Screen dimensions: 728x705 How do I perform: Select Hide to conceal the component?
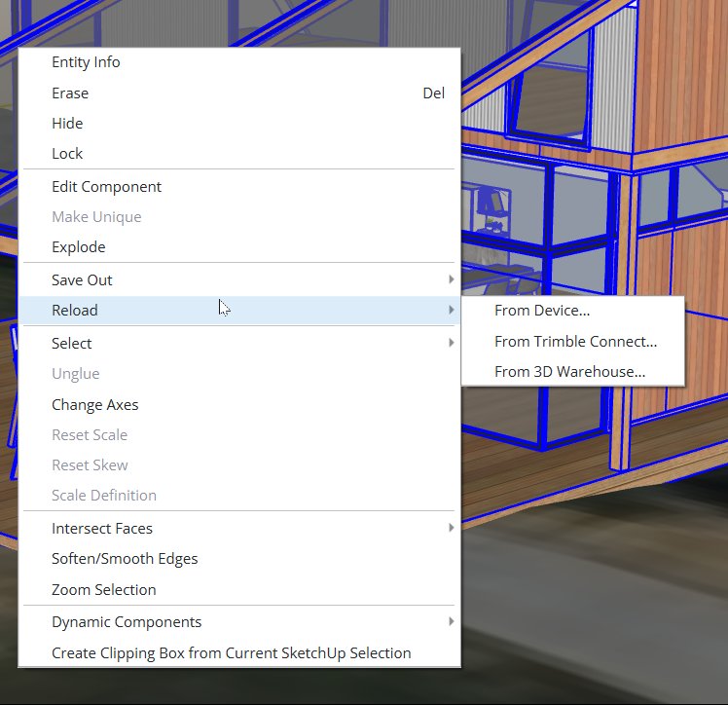[x=67, y=124]
